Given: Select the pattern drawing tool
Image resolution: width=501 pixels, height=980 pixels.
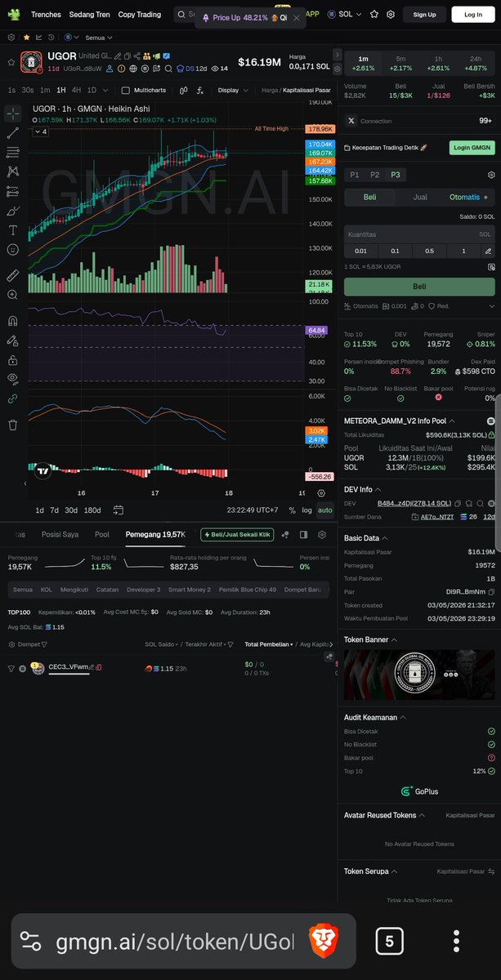Looking at the screenshot, I should (12, 171).
